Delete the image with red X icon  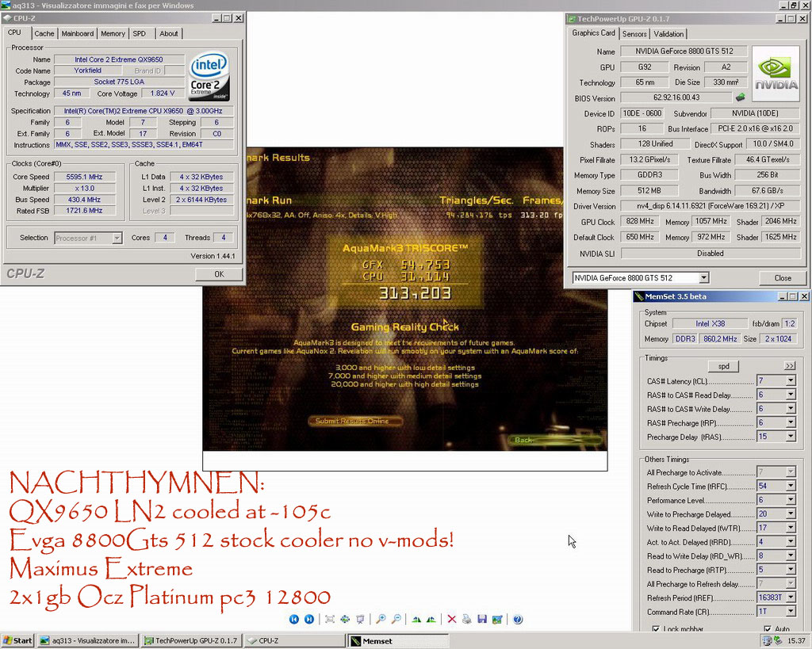[451, 620]
